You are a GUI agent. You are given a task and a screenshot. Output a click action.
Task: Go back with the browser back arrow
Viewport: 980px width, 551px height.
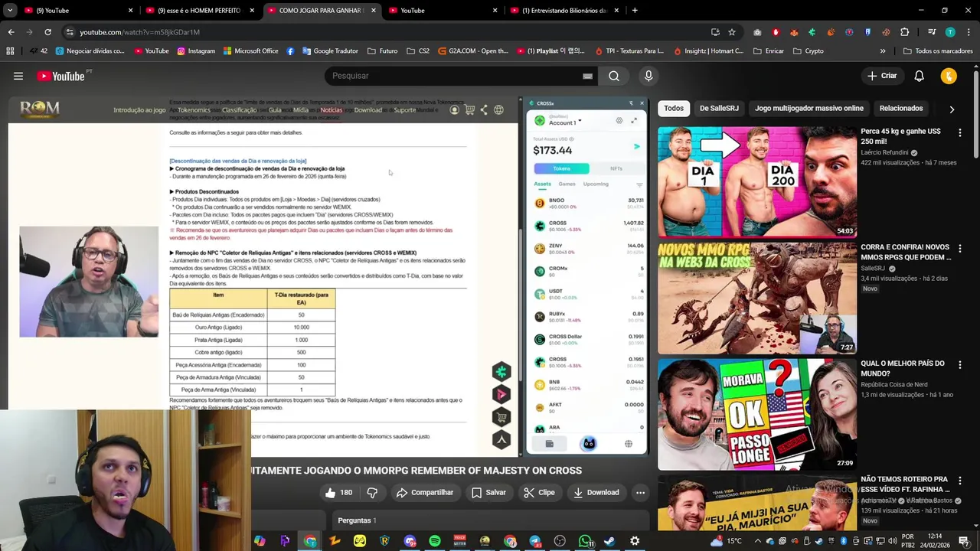coord(11,32)
